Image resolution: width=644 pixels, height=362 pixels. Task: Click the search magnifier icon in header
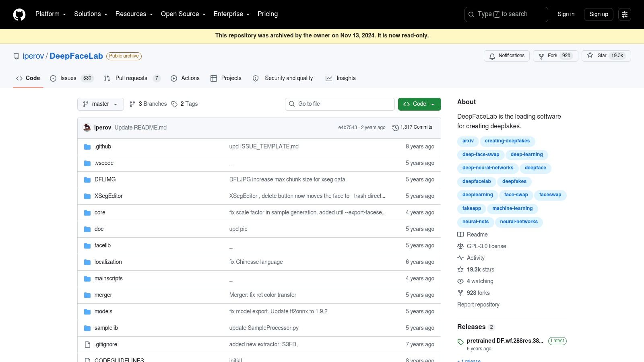[471, 14]
